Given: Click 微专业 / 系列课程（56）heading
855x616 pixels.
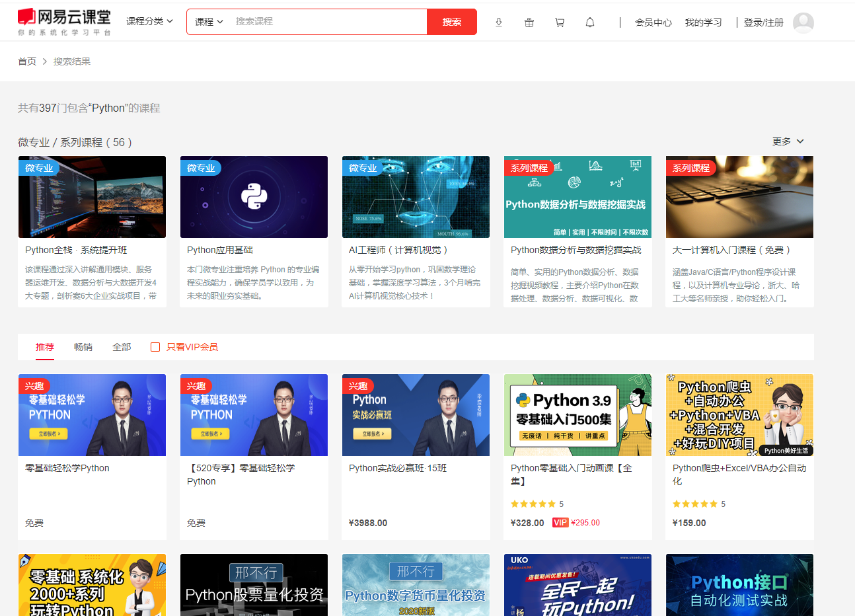Looking at the screenshot, I should pyautogui.click(x=75, y=142).
